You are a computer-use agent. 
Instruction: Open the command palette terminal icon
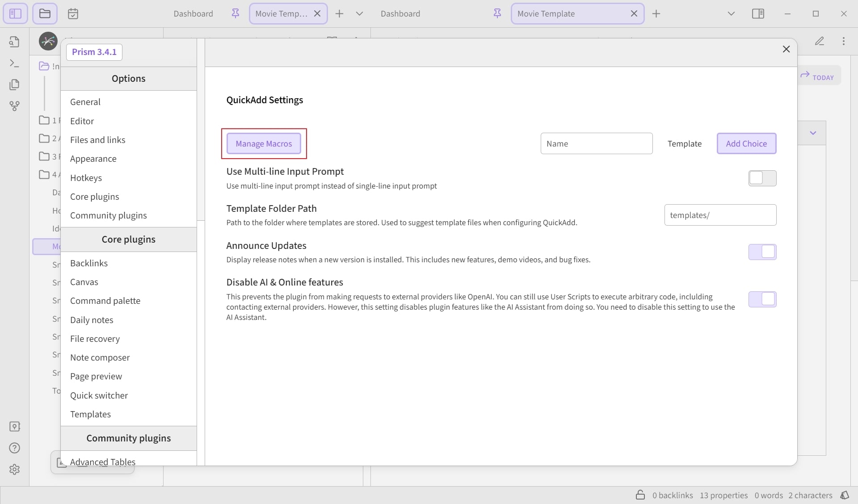14,63
